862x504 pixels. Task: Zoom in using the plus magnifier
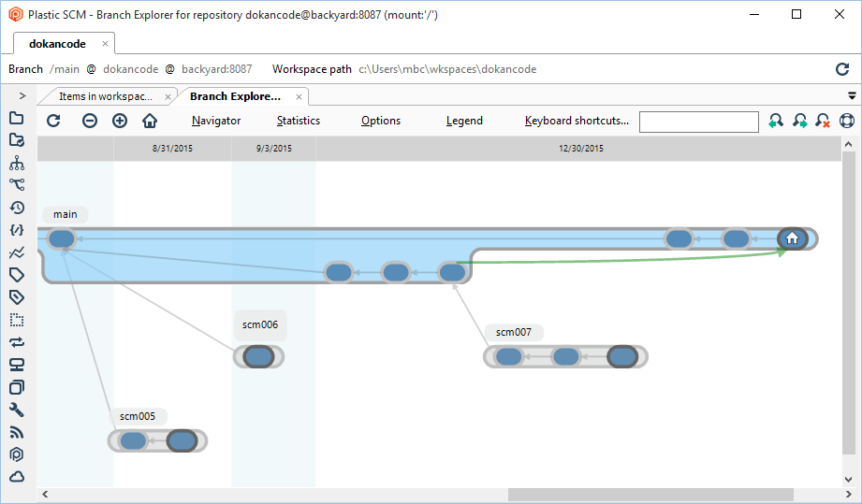coord(120,121)
